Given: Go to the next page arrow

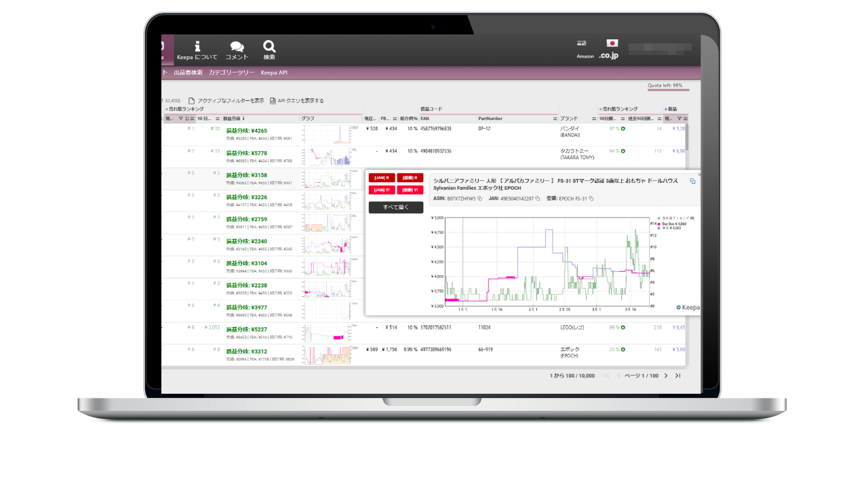Looking at the screenshot, I should coord(666,375).
